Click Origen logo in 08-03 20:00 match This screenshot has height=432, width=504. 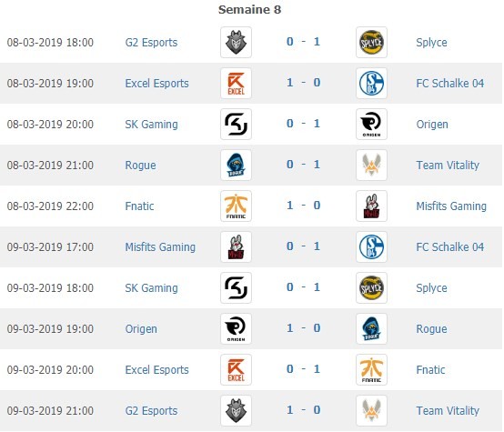click(x=371, y=124)
